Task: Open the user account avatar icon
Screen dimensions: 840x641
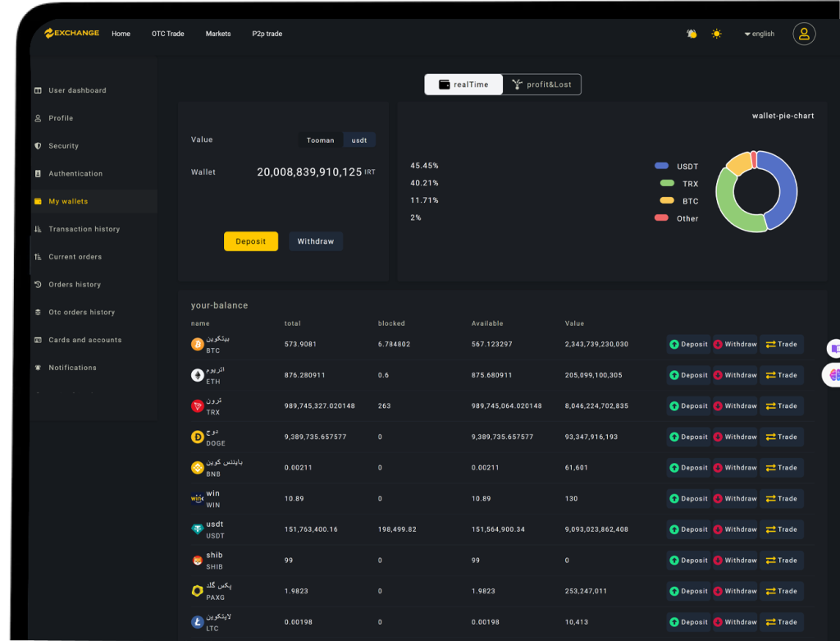Action: 804,34
